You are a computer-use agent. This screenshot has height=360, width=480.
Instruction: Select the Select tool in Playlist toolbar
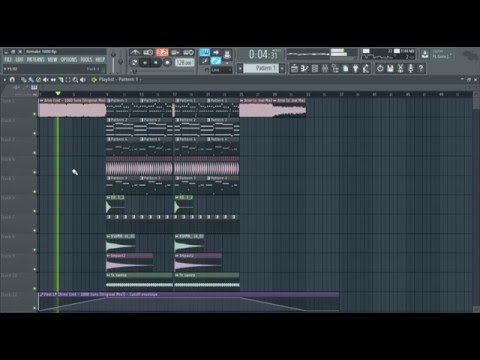click(x=68, y=80)
